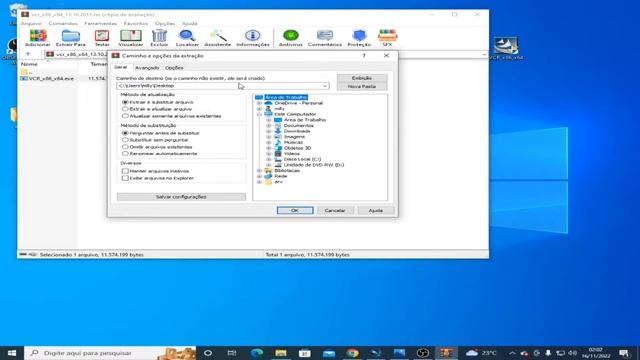The width and height of the screenshot is (640, 360).
Task: Check Exibir arquivos no Explorer checkbox
Action: pyautogui.click(x=125, y=178)
